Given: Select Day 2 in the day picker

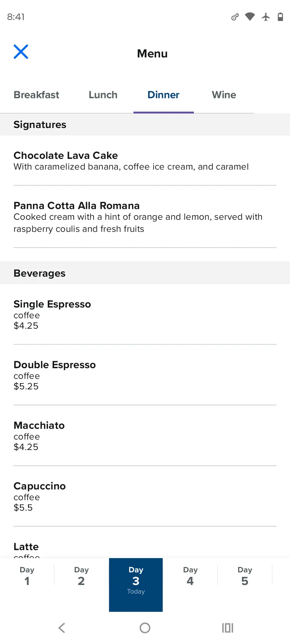Looking at the screenshot, I should [81, 576].
